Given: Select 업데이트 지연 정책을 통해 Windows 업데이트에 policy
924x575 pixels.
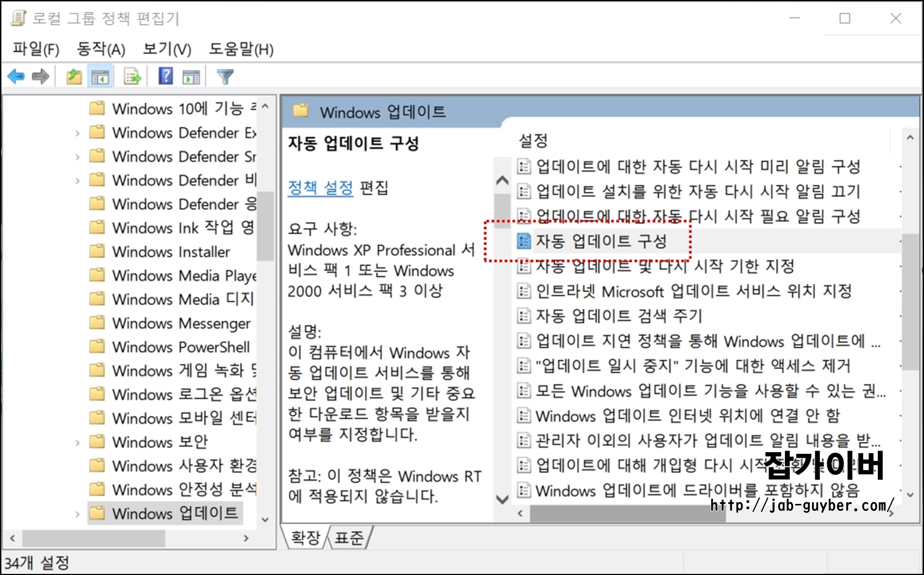Looking at the screenshot, I should click(698, 341).
